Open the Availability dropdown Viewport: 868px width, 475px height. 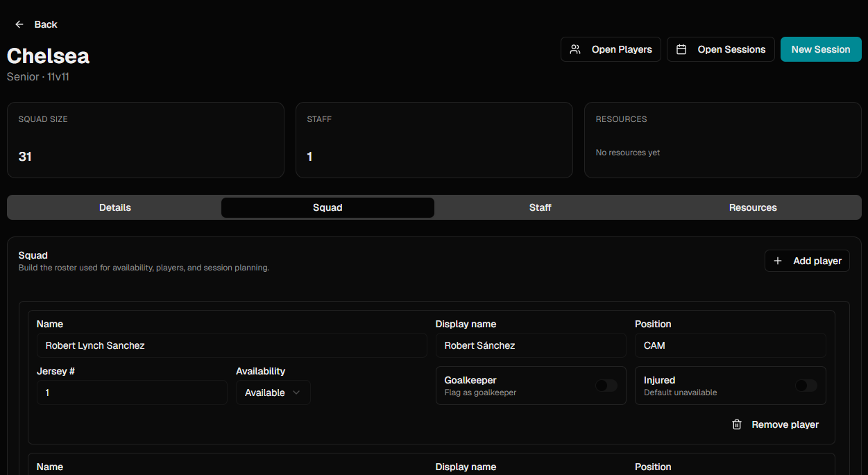point(273,392)
